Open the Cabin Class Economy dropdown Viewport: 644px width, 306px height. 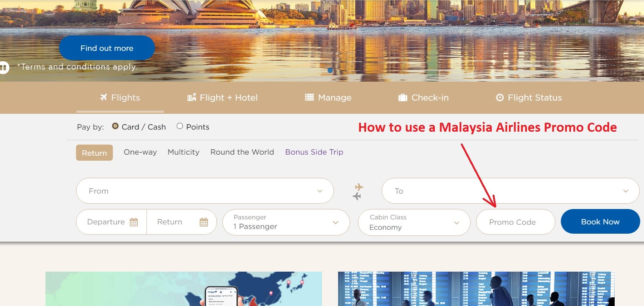point(414,222)
